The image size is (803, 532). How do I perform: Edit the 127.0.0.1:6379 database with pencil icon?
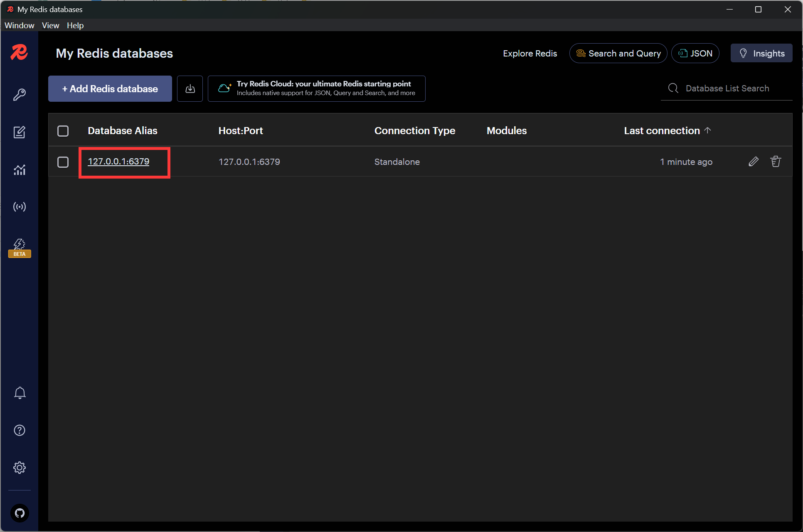(x=754, y=162)
